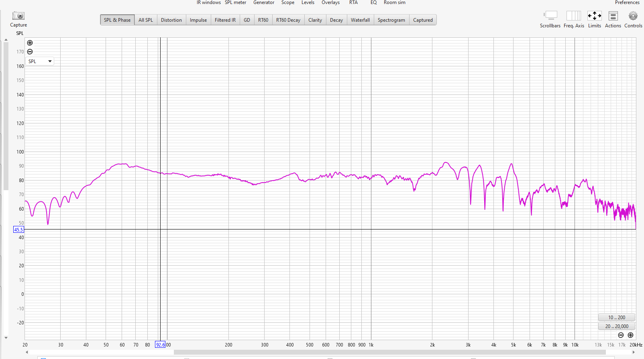This screenshot has height=359, width=644.
Task: Click vertical scrollbar down arrow
Action: [x=6, y=338]
